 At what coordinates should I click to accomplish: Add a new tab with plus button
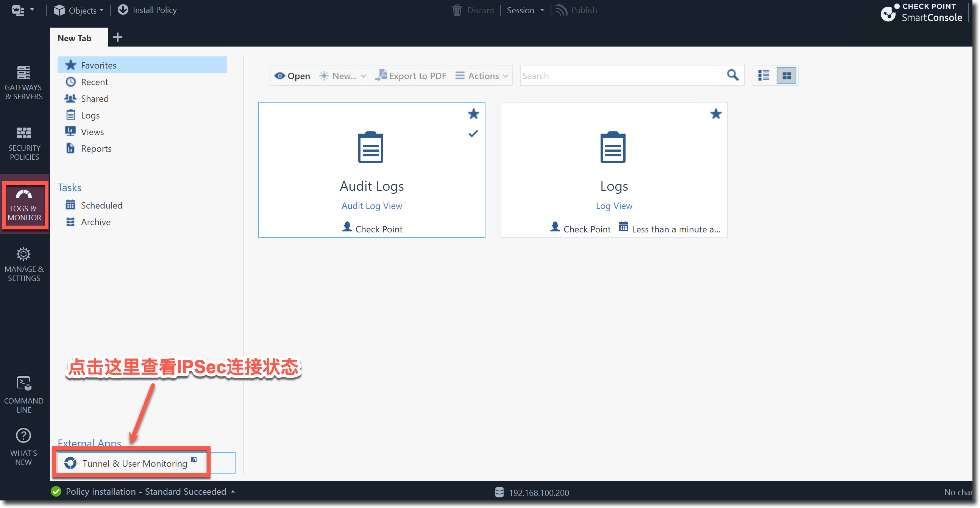[x=117, y=37]
